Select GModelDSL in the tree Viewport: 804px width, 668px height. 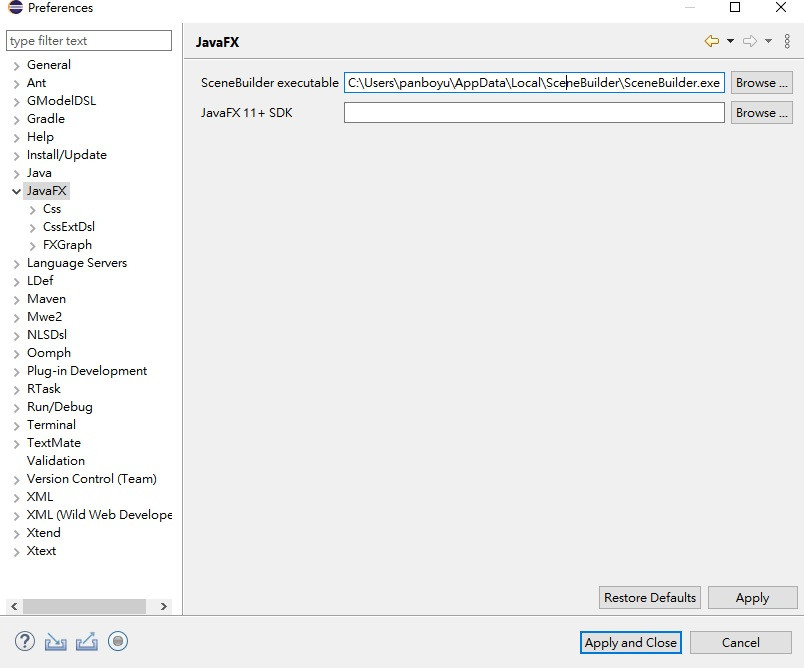pos(62,100)
